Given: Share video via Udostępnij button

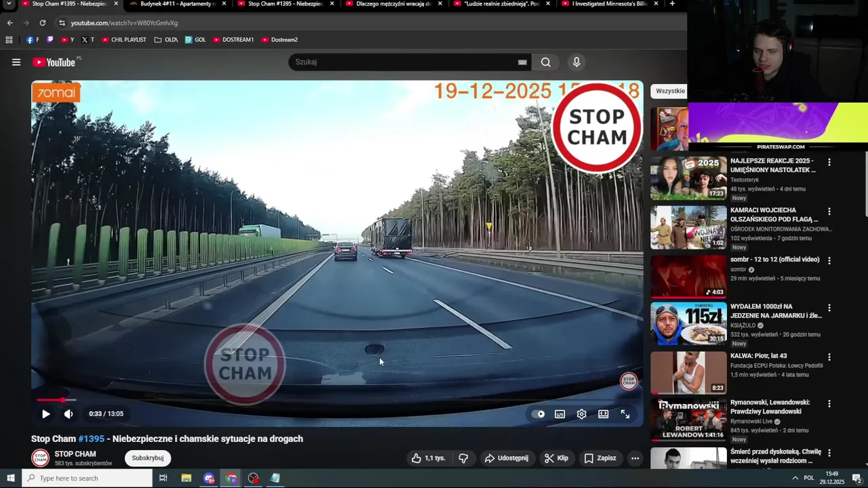Looking at the screenshot, I should point(506,458).
